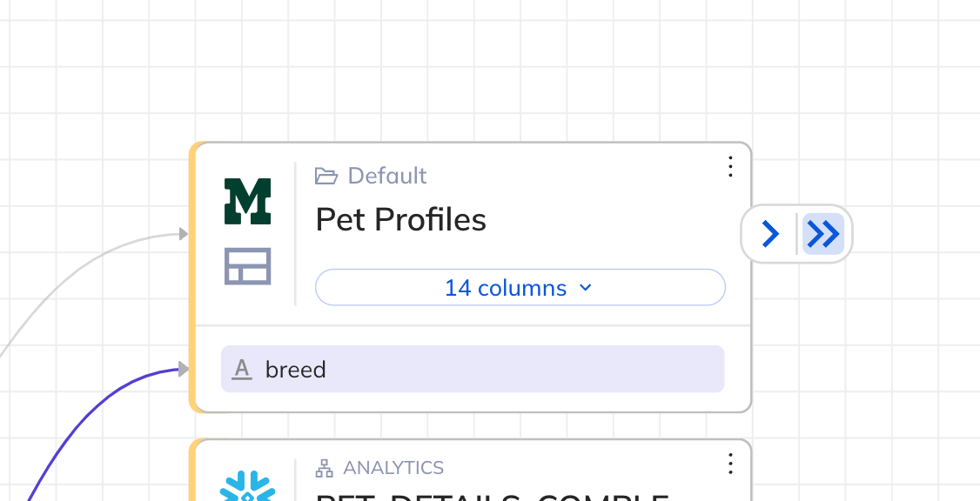The height and width of the screenshot is (501, 980).
Task: Click the folder icon beside Default
Action: [x=326, y=177]
